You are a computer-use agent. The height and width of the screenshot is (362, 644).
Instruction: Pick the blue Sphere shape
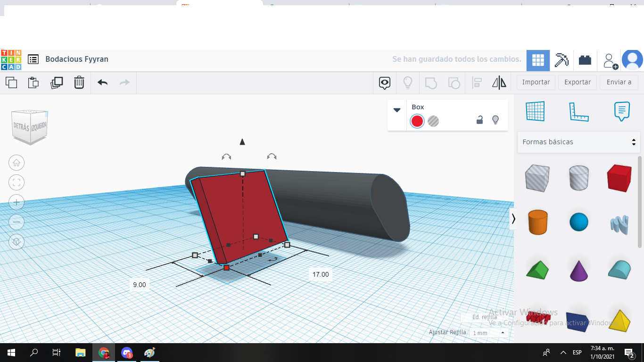pos(578,222)
